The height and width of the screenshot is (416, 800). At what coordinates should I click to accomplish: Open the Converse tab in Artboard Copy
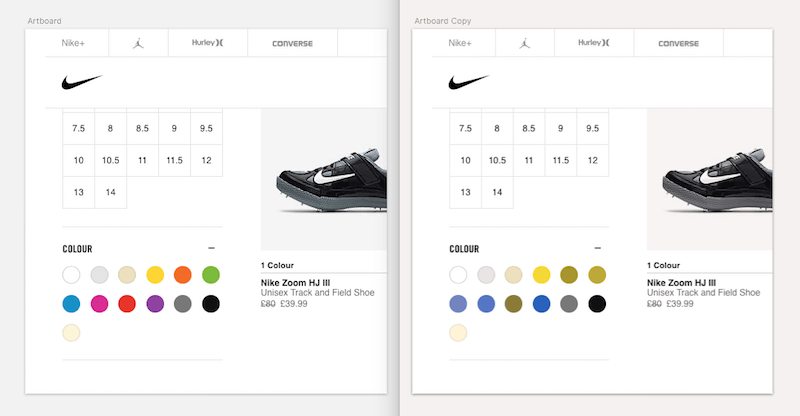click(x=679, y=43)
